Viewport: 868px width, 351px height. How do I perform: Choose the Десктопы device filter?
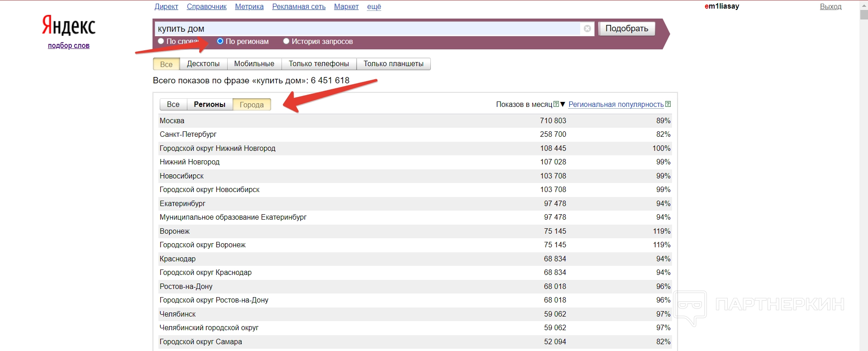pyautogui.click(x=203, y=64)
